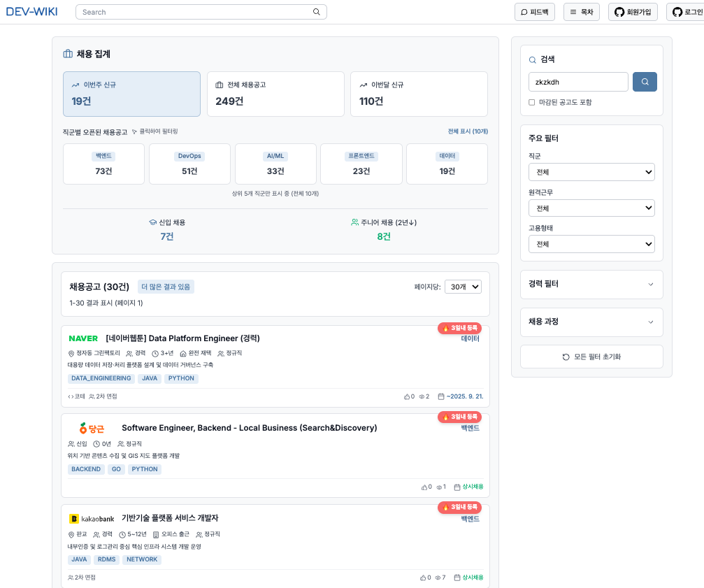The image size is (704, 588).
Task: Click the 회원가입 GitHub button
Action: 633,12
